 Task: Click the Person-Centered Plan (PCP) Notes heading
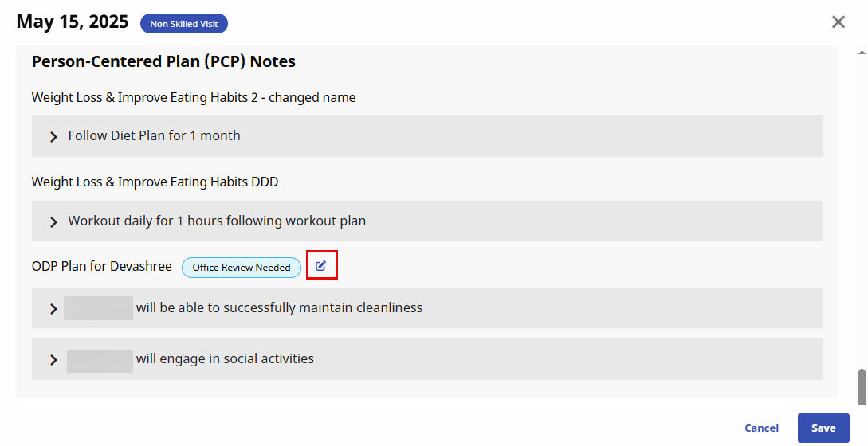point(163,61)
